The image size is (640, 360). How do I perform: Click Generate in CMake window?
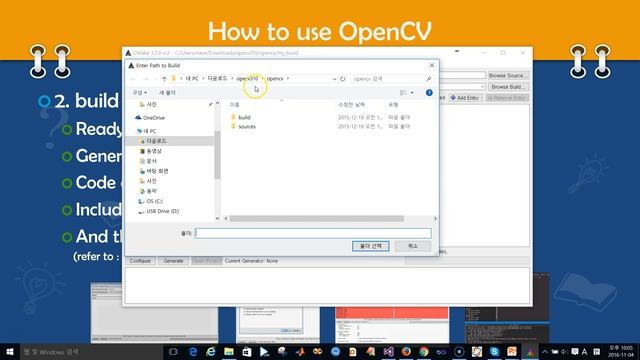point(173,261)
